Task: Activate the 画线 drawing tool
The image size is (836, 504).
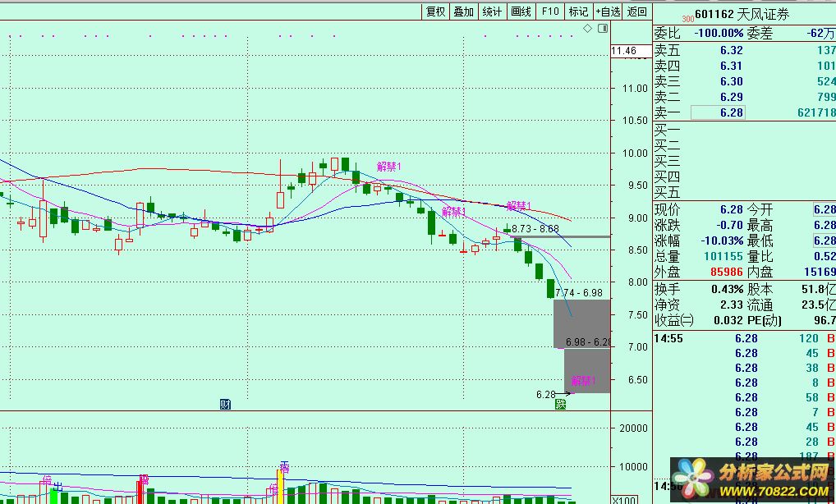Action: pos(521,11)
